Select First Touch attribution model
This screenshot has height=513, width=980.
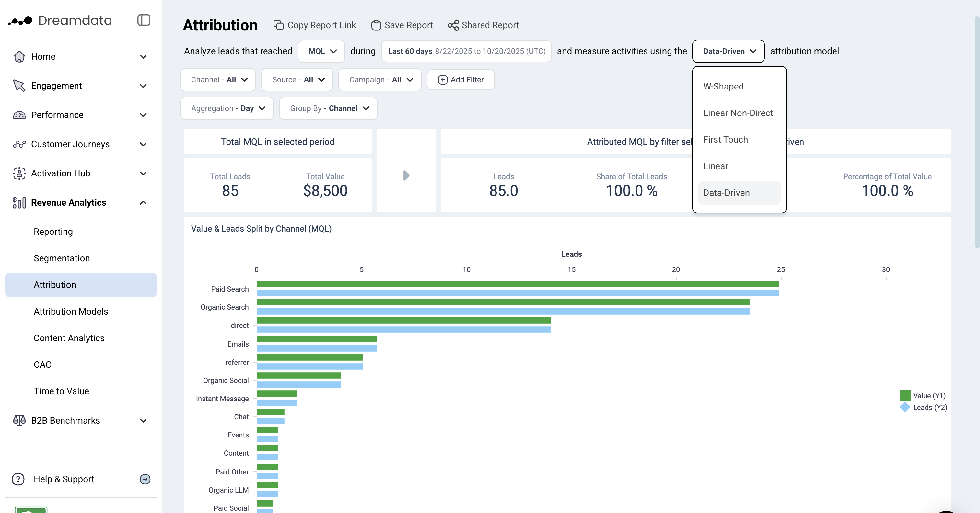[725, 140]
